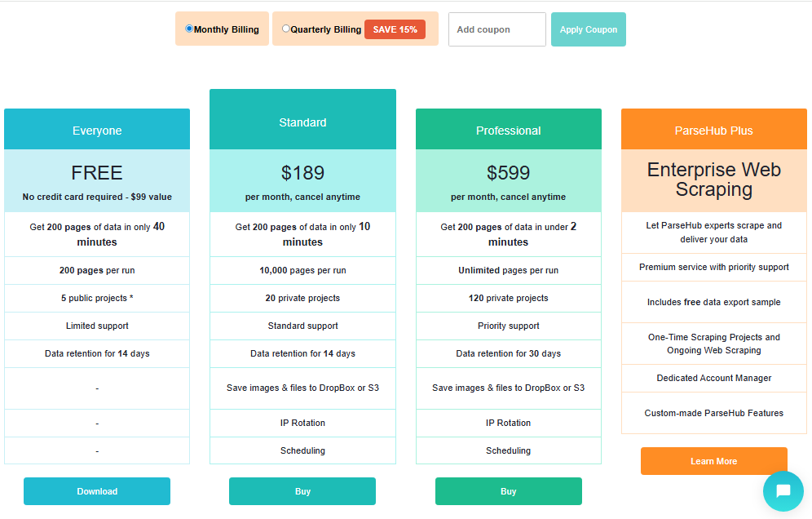This screenshot has height=519, width=812.
Task: Download the free Everyone plan
Action: click(97, 491)
